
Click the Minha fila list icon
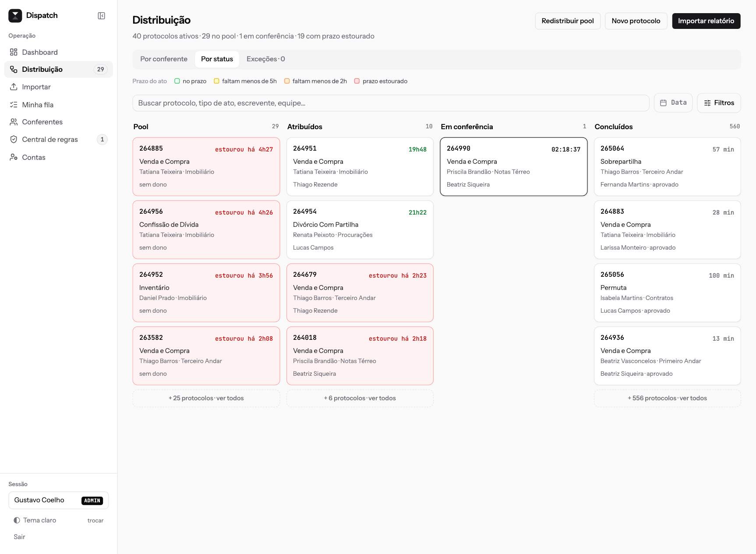point(14,105)
